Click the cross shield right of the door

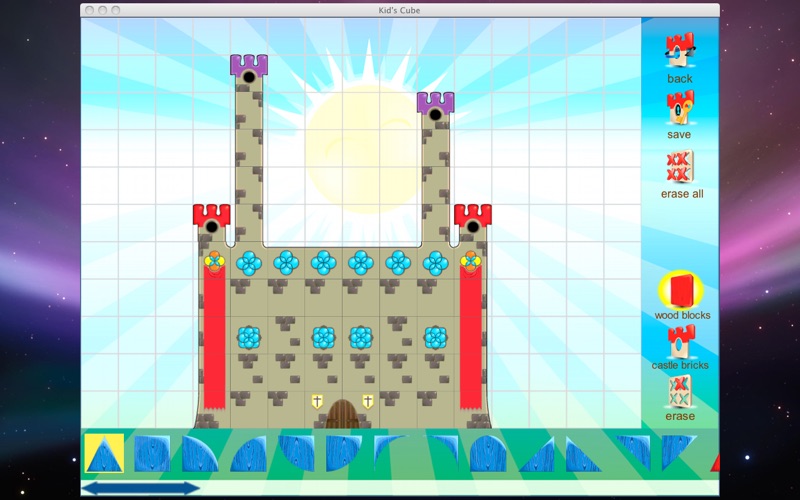(x=367, y=402)
